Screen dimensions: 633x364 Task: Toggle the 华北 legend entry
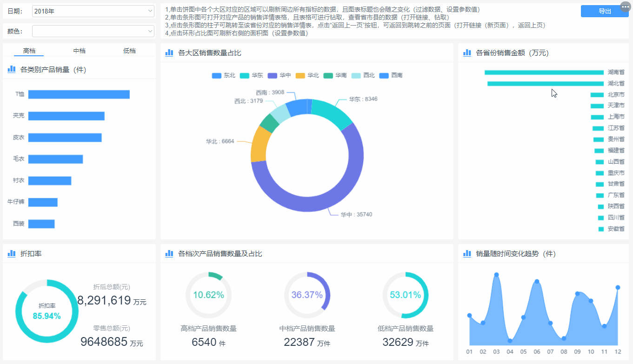[x=307, y=75]
